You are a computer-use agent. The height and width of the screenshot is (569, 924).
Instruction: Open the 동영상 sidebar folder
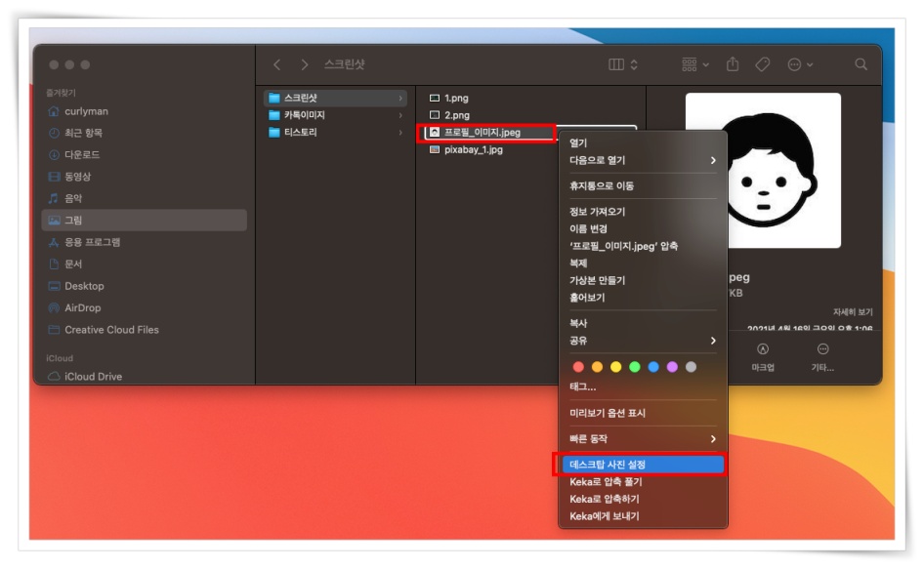click(145, 177)
